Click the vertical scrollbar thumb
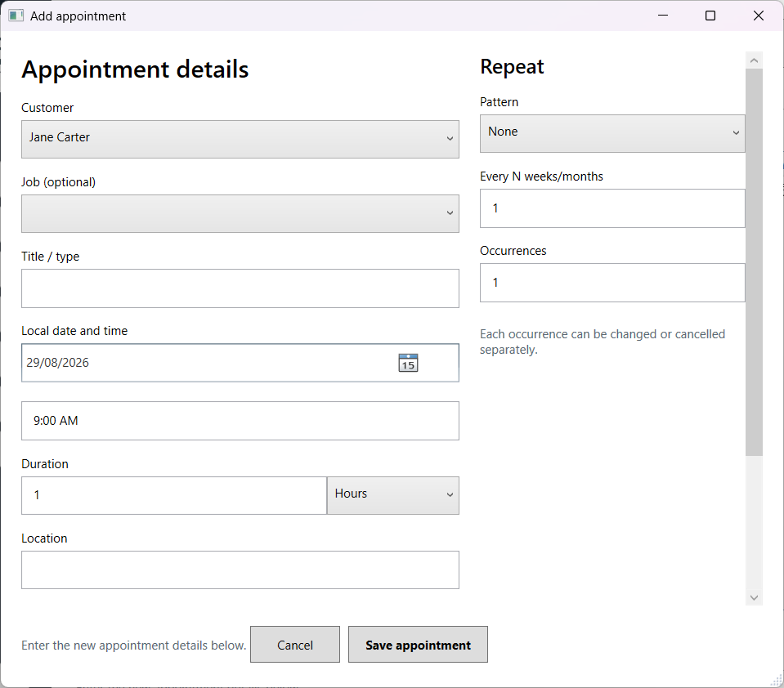This screenshot has height=688, width=784. [754, 262]
